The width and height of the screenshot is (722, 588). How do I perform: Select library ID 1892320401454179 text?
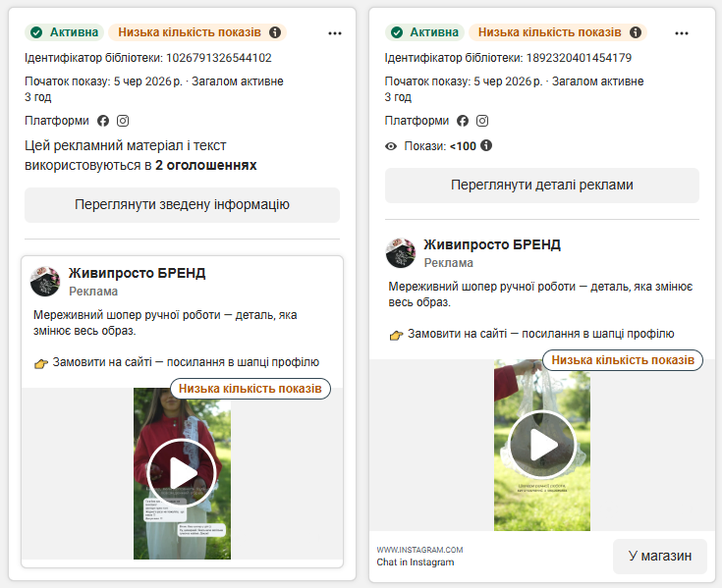[x=579, y=58]
